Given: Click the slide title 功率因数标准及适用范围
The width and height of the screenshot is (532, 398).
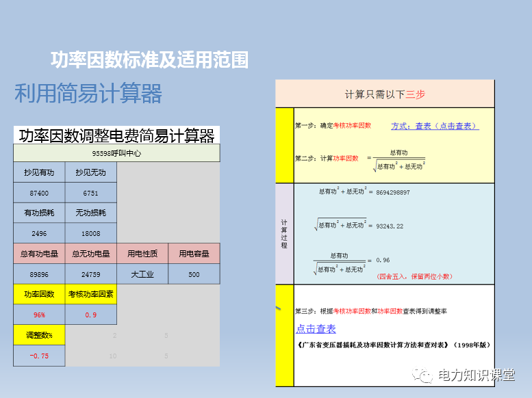Looking at the screenshot, I should (150, 59).
